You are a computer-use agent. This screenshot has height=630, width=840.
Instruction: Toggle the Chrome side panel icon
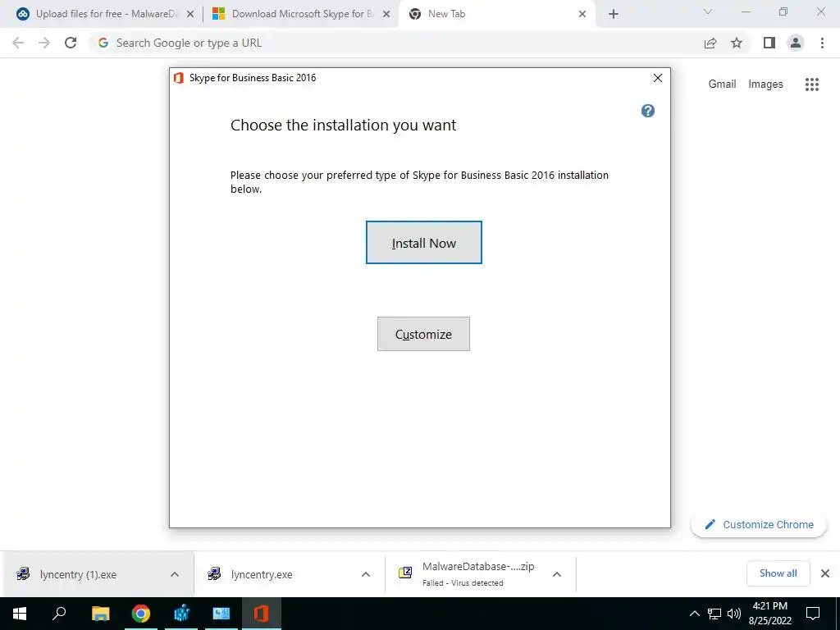click(x=769, y=43)
